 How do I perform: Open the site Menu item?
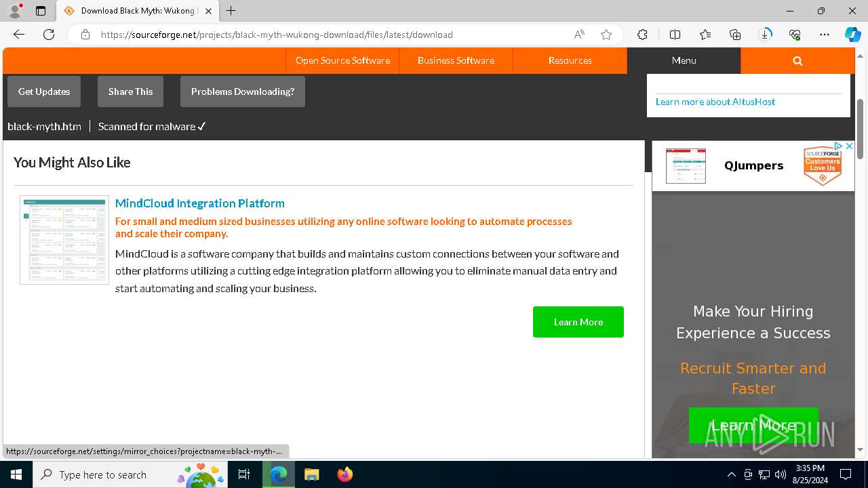coord(684,60)
